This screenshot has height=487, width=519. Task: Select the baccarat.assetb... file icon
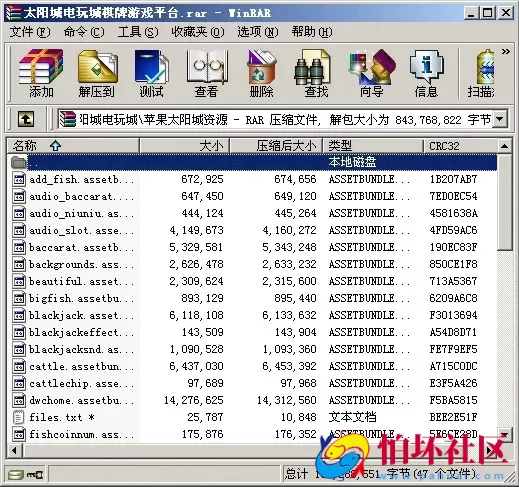[19, 247]
